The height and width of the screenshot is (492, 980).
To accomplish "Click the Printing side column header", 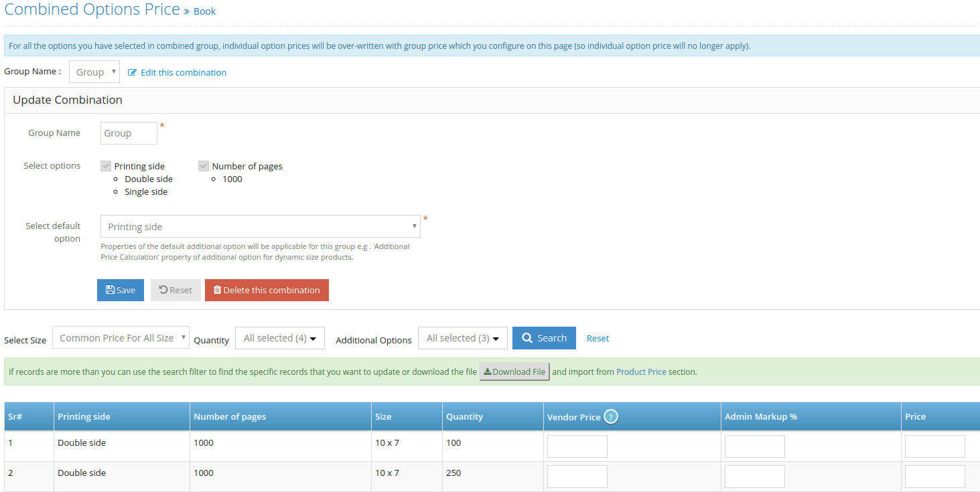I will point(122,416).
